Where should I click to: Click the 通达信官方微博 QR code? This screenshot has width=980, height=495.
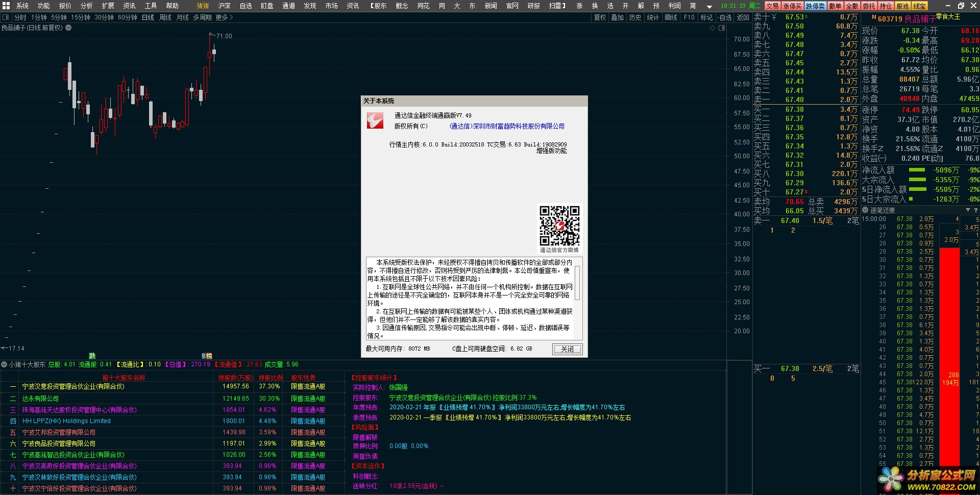click(559, 226)
